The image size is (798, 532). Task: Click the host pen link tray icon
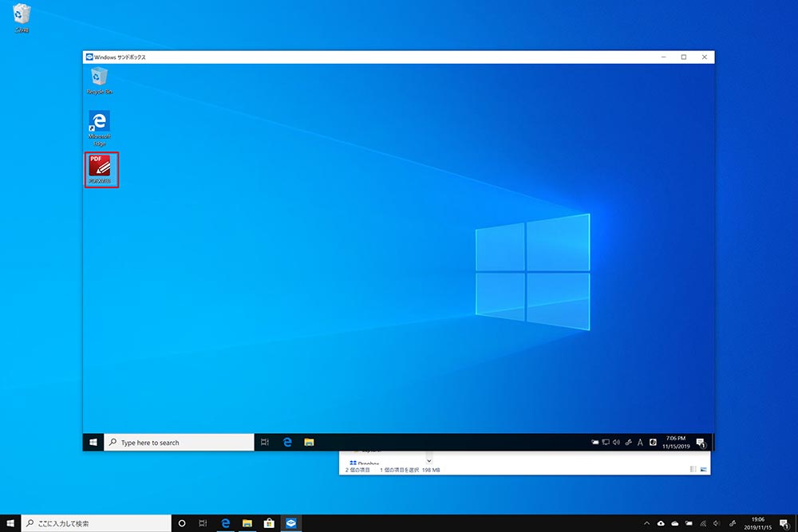point(733,523)
